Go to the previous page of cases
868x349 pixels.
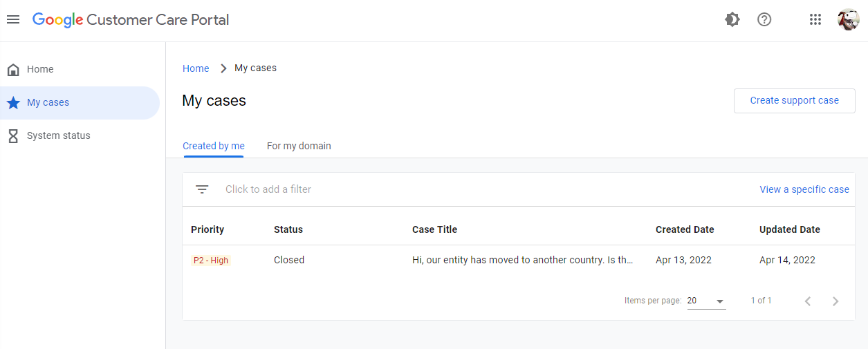[808, 301]
